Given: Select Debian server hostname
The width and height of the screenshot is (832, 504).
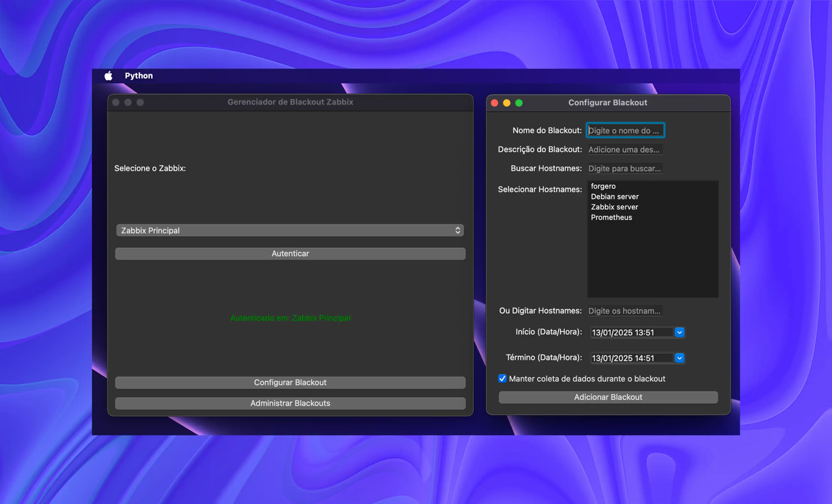Looking at the screenshot, I should pos(615,197).
